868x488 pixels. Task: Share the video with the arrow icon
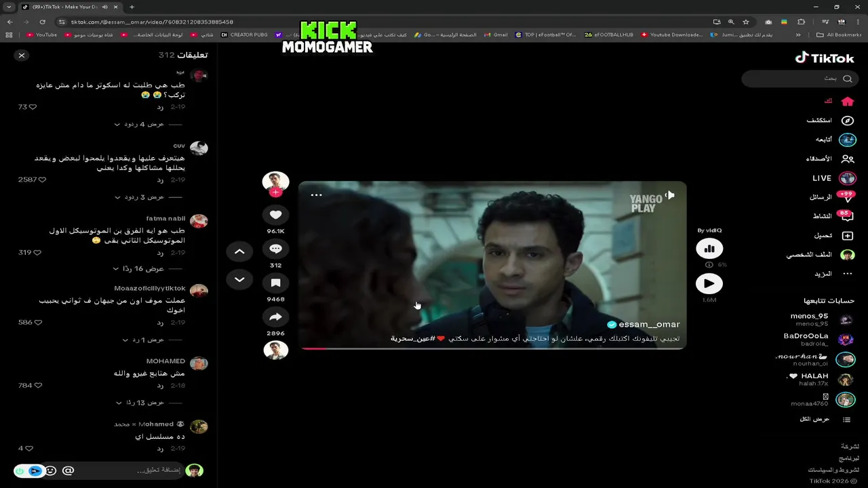pyautogui.click(x=275, y=317)
